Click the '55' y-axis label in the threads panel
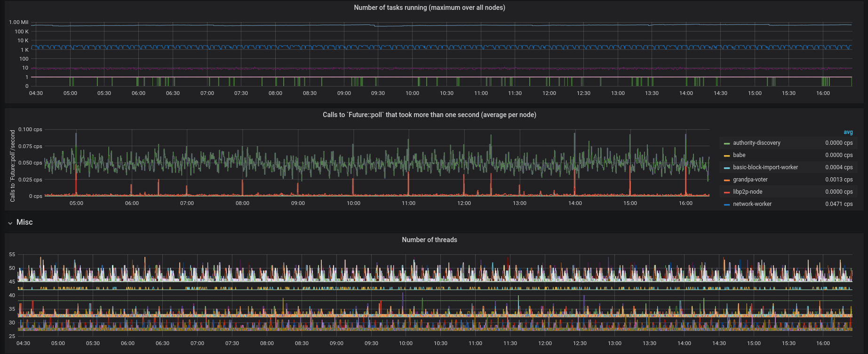 (12, 254)
